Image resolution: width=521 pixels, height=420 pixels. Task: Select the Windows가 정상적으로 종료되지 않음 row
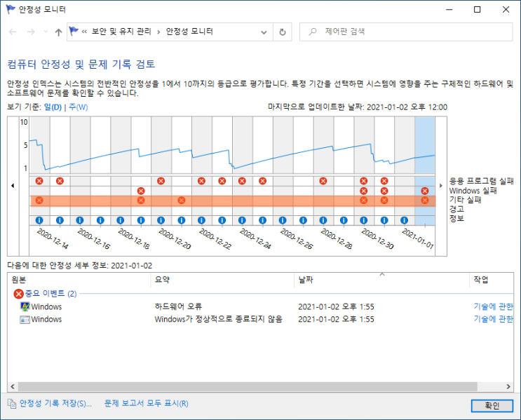(x=261, y=319)
